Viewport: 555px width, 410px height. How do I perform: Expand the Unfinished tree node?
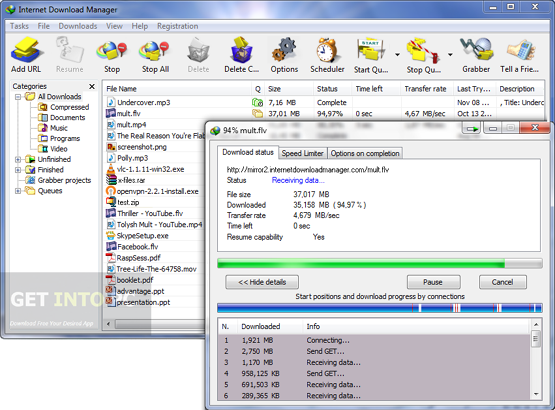[18, 159]
